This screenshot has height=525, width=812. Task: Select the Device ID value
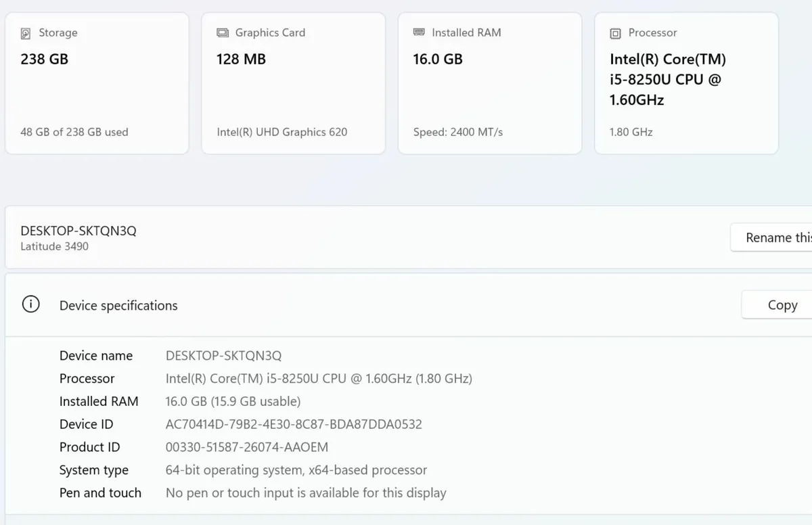(294, 424)
